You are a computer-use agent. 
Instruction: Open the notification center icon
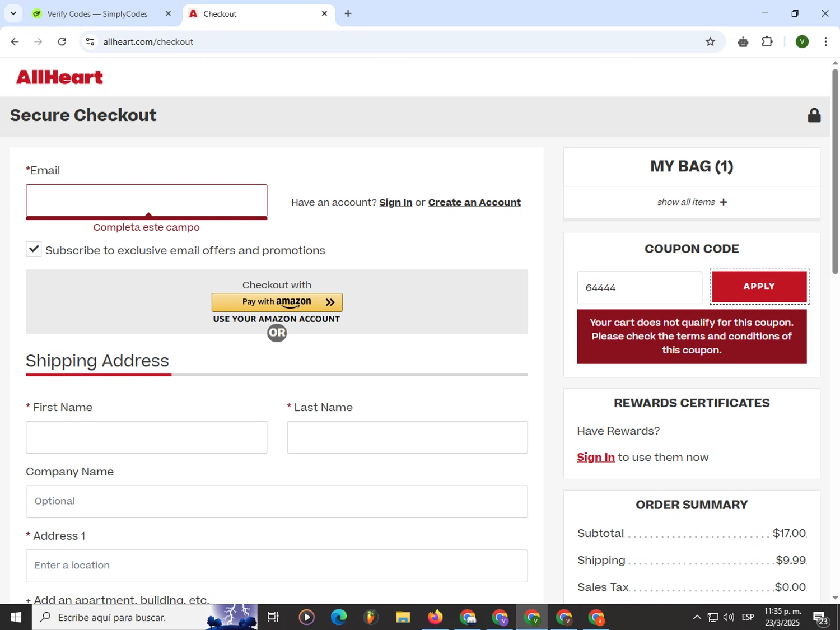pos(821,618)
